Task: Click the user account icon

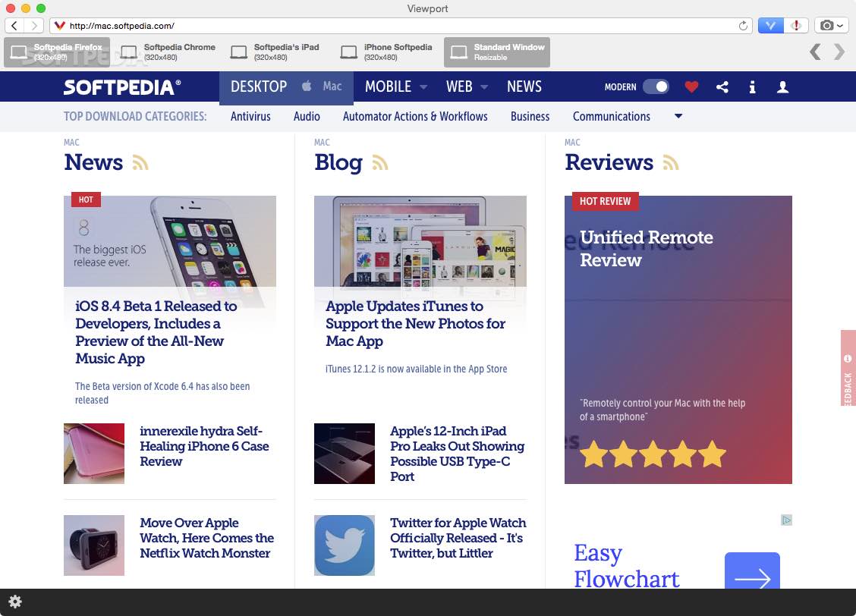Action: tap(783, 86)
